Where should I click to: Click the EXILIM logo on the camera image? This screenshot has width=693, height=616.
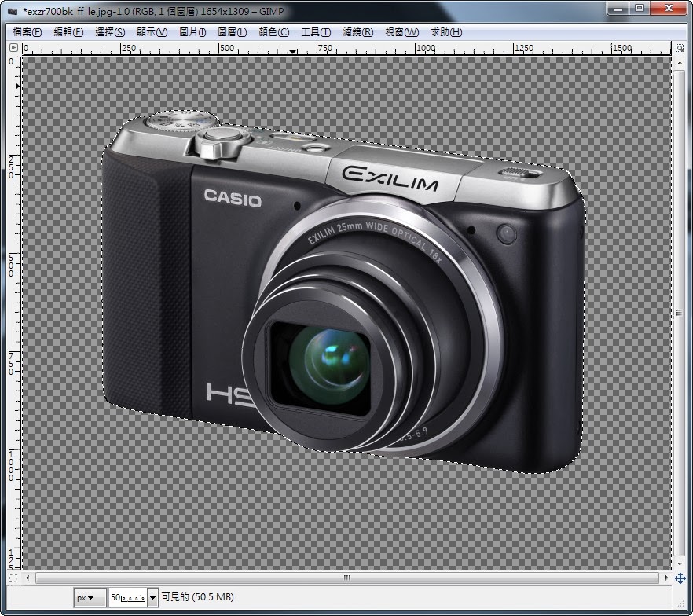click(x=390, y=179)
